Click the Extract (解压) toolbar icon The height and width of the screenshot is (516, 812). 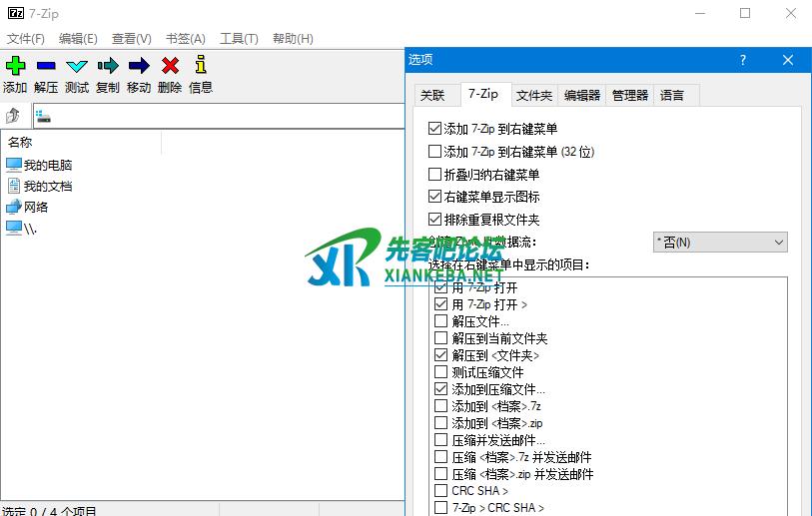click(46, 66)
